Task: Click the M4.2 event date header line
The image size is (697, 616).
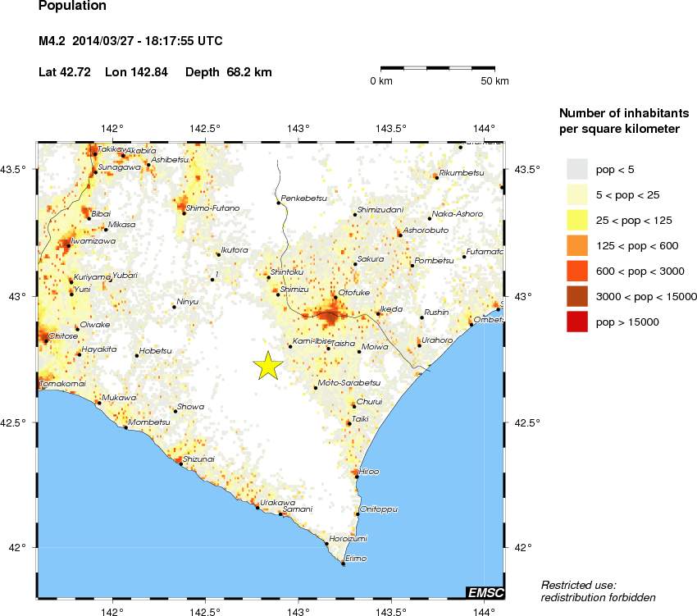Action: [x=130, y=40]
